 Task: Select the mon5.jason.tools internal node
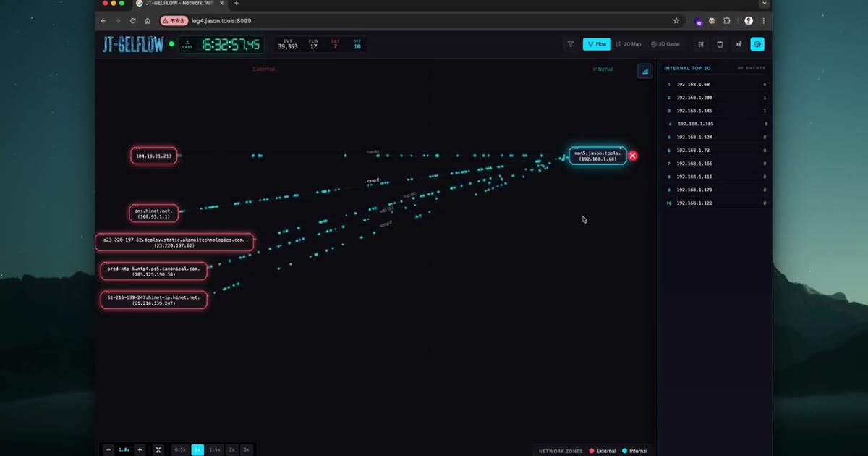[x=597, y=156]
